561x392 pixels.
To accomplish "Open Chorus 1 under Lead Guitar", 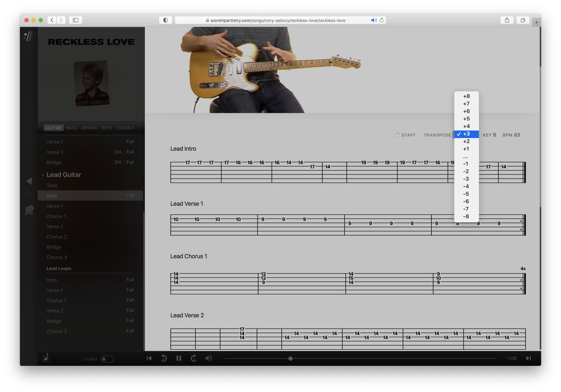I will (56, 216).
